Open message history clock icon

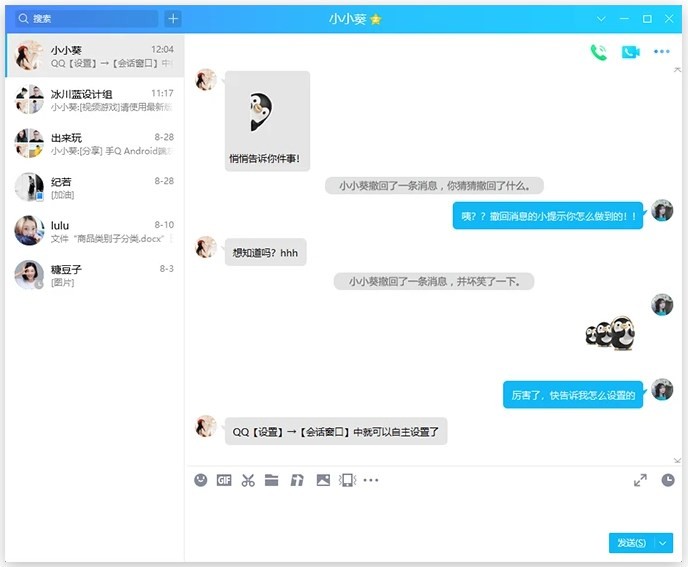(668, 480)
